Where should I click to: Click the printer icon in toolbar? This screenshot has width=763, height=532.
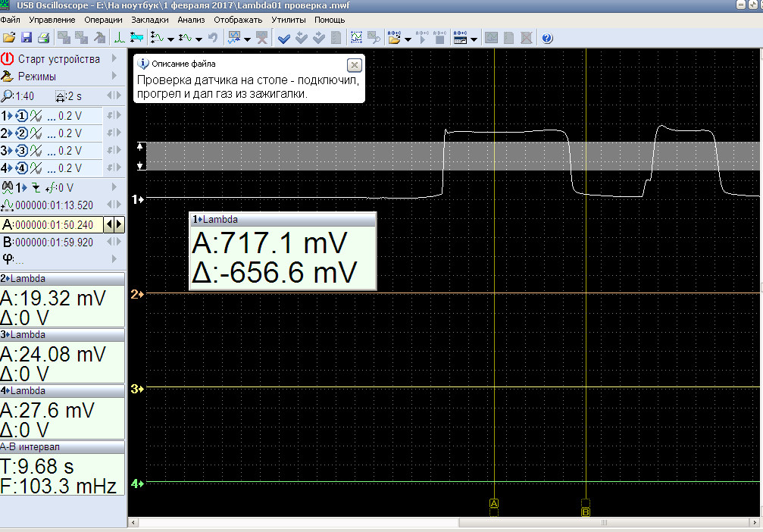(43, 37)
